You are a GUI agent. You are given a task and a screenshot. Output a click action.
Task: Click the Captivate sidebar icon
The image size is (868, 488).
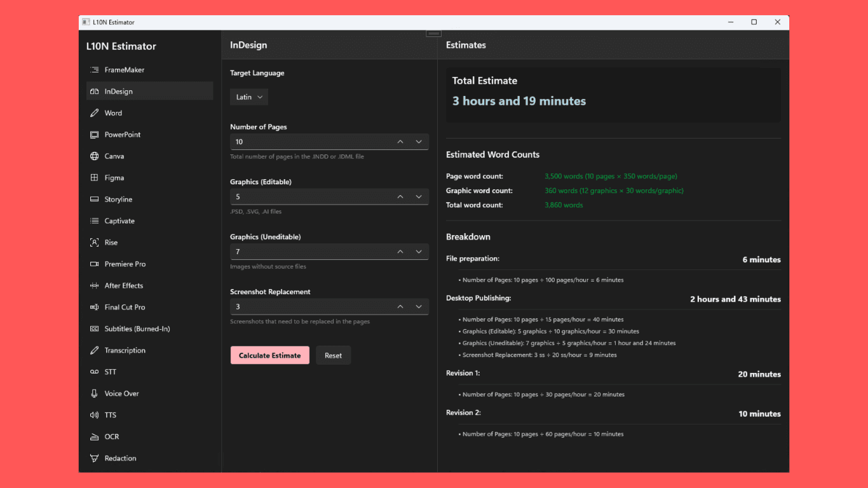coord(93,220)
